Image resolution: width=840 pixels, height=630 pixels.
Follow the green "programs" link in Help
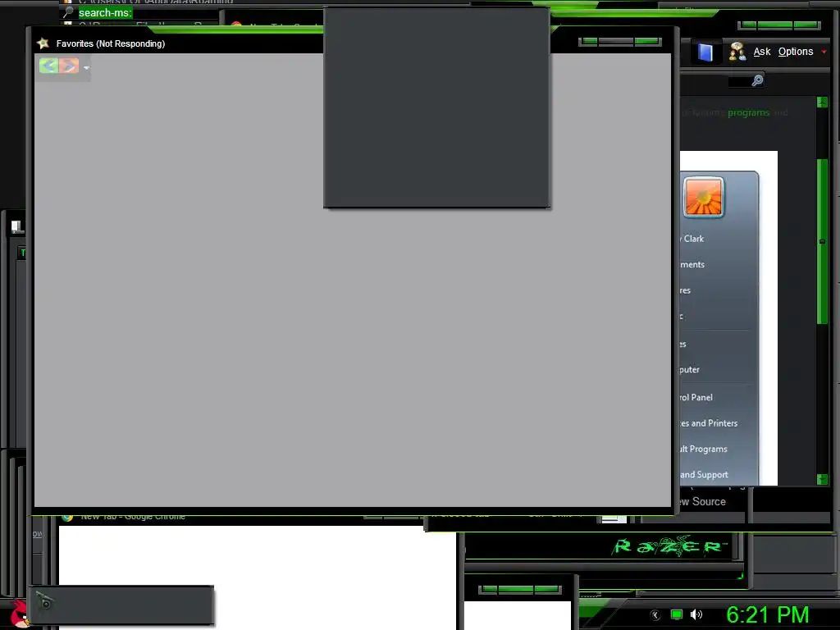pyautogui.click(x=748, y=112)
